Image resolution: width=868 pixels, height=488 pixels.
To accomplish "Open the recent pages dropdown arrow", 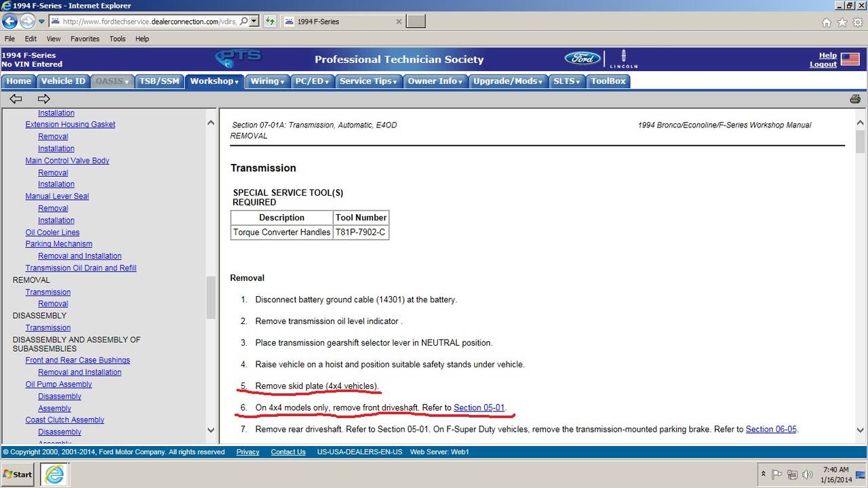I will (41, 21).
